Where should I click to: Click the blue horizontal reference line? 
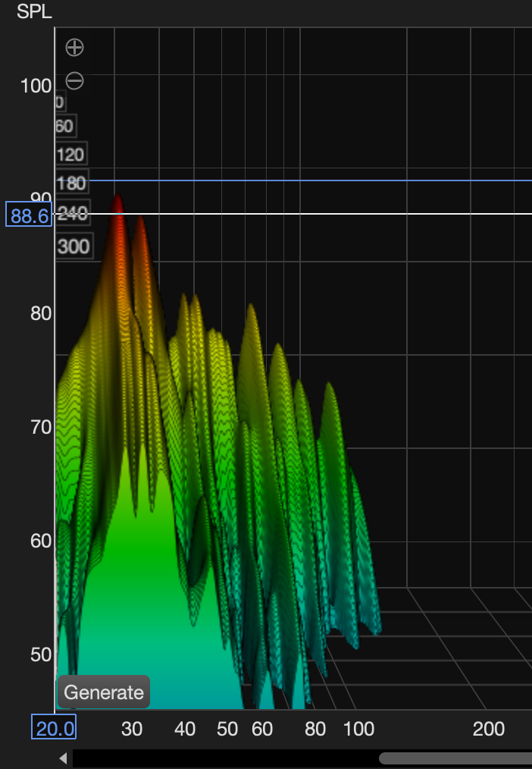click(x=341, y=180)
